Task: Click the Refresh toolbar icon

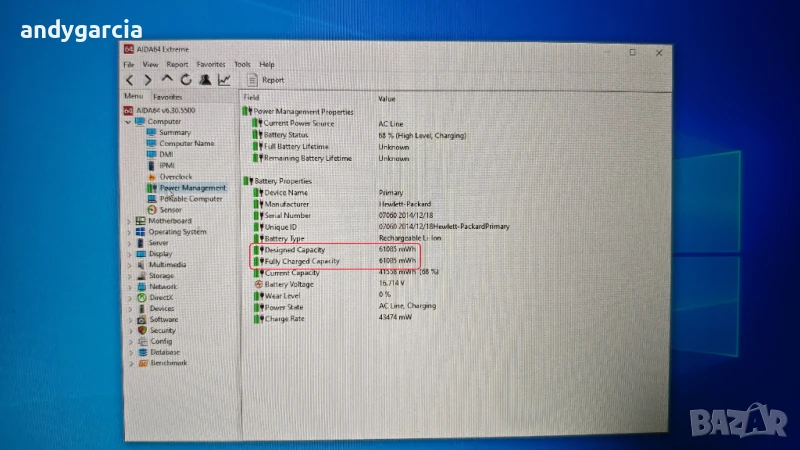Action: point(186,80)
